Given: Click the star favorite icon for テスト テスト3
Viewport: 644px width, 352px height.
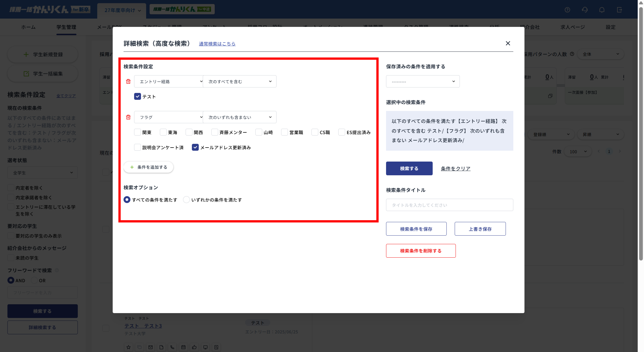Looking at the screenshot, I should [129, 347].
